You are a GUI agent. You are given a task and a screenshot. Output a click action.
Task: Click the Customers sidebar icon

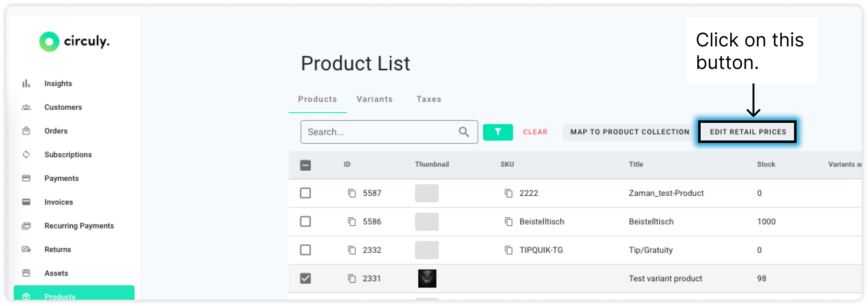pos(26,107)
